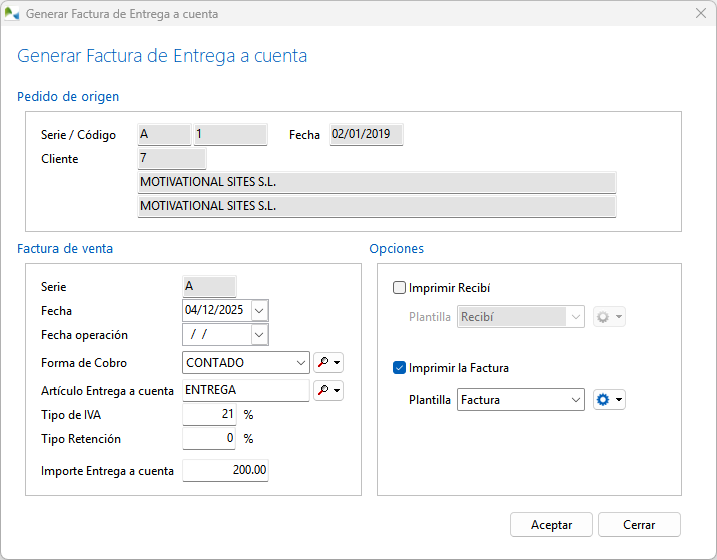Close the dialog with the X button
This screenshot has height=560, width=717.
(701, 13)
